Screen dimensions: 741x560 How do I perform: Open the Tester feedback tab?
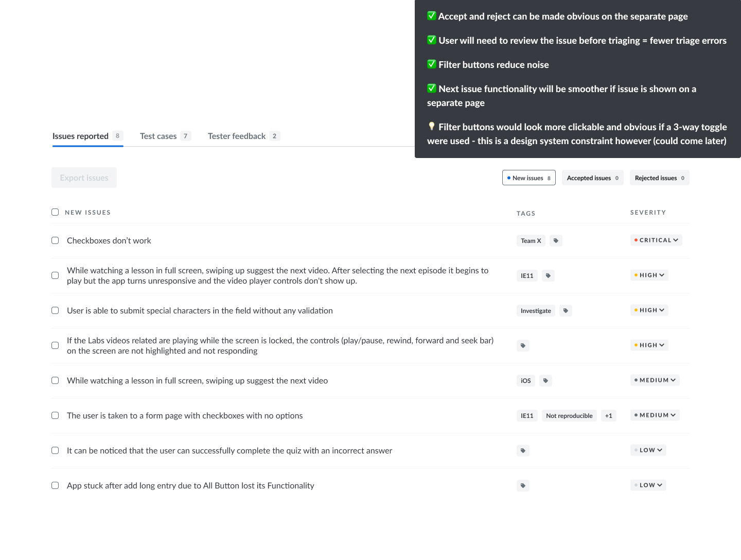(237, 136)
